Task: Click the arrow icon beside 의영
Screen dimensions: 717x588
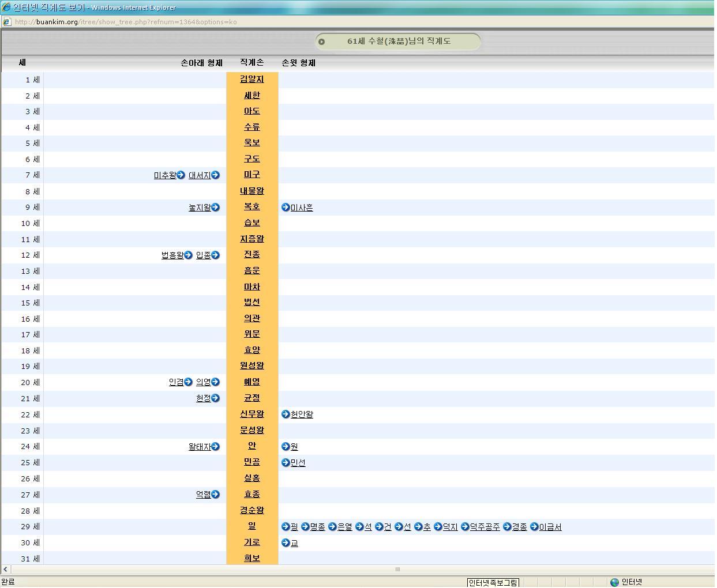Action: pyautogui.click(x=216, y=382)
